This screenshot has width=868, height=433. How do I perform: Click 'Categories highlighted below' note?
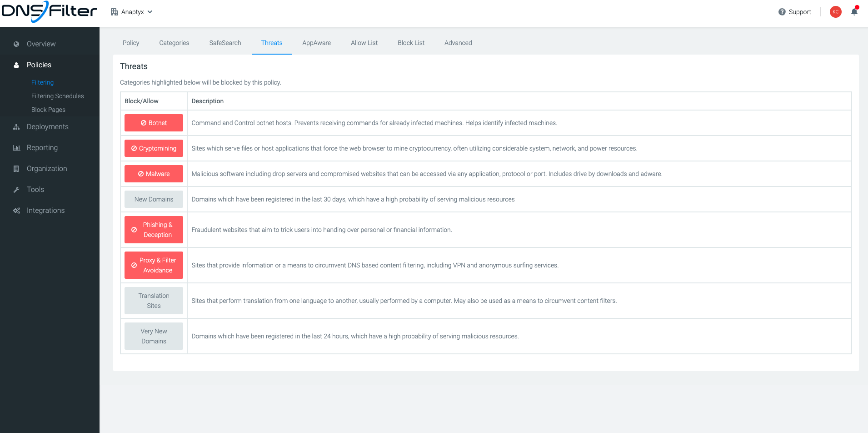[x=200, y=82]
